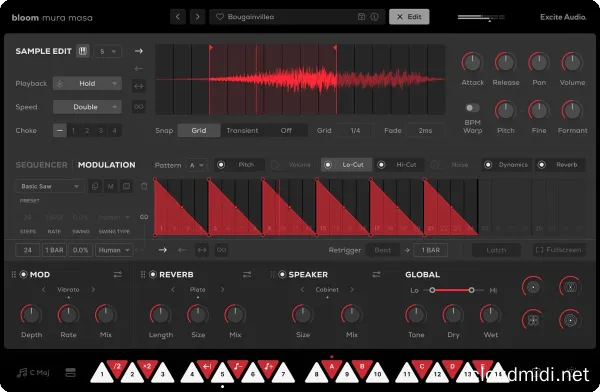This screenshot has width=600, height=392.
Task: Toggle the MOD effect power button
Action: (x=24, y=274)
